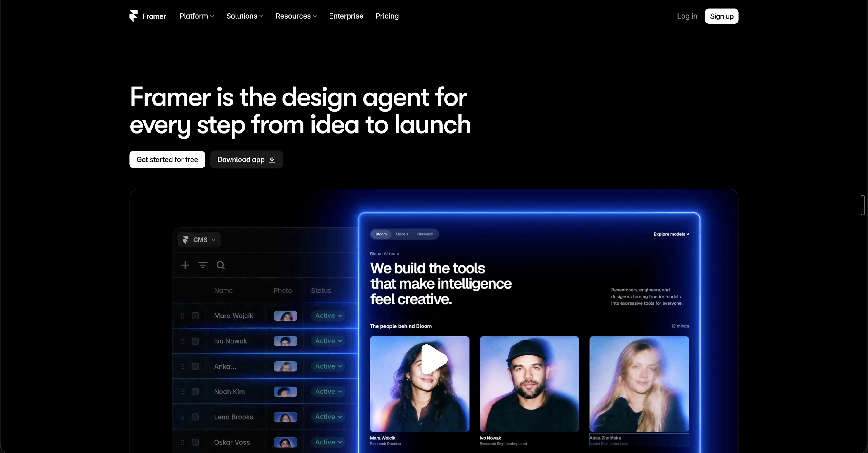Expand the Solutions menu

coord(245,16)
